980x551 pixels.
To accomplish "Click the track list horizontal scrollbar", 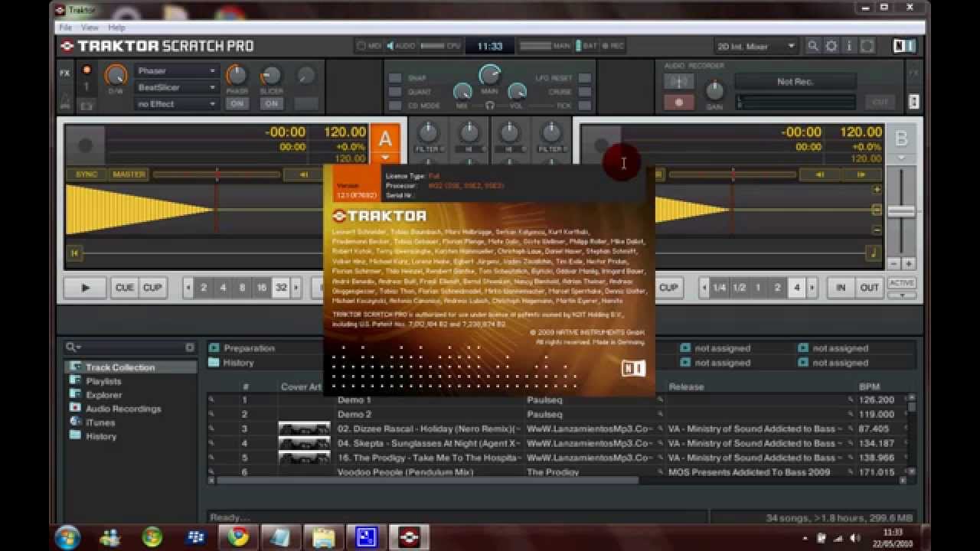I will pos(426,481).
